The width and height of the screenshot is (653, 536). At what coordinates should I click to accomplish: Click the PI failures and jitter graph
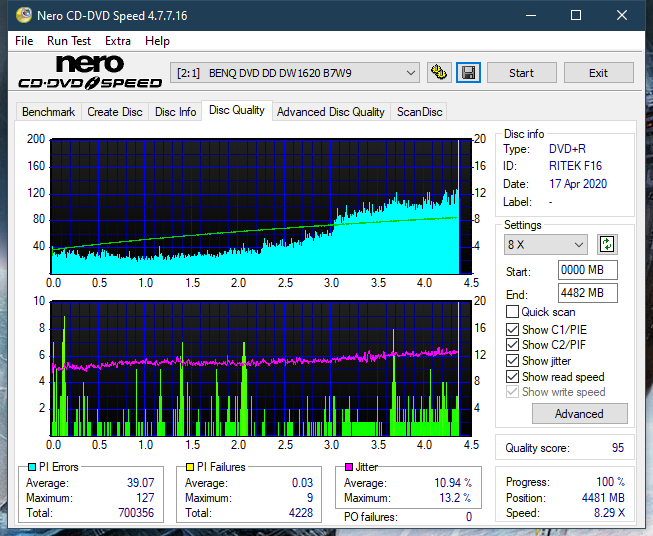[x=261, y=369]
